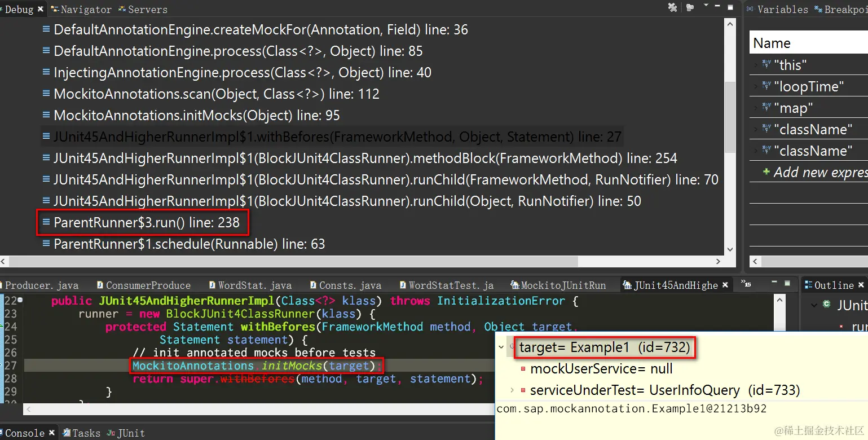Select frame JUnit45AndHigherRunnerImpl$1.withBefores line: 27
Image resolution: width=868 pixels, height=440 pixels.
pos(337,137)
